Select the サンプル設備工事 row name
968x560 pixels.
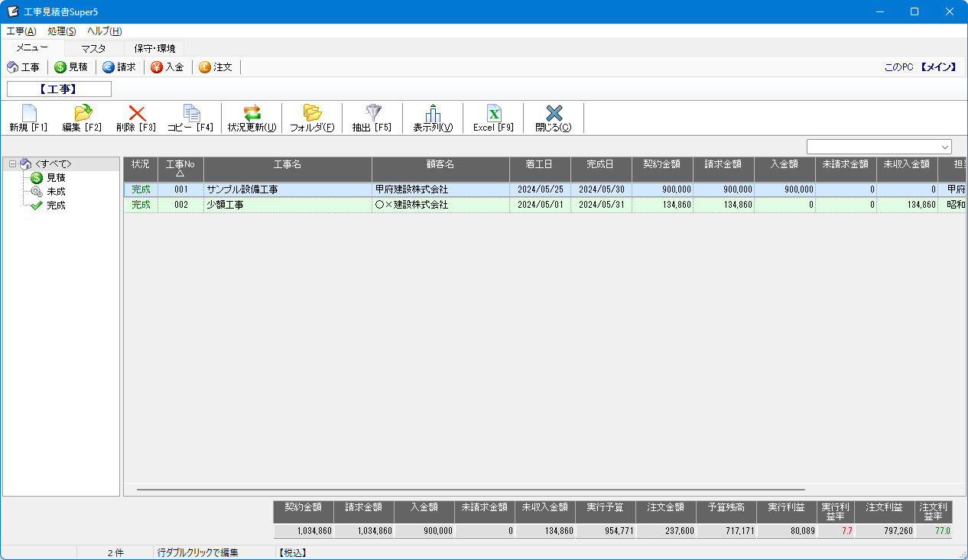tap(242, 189)
